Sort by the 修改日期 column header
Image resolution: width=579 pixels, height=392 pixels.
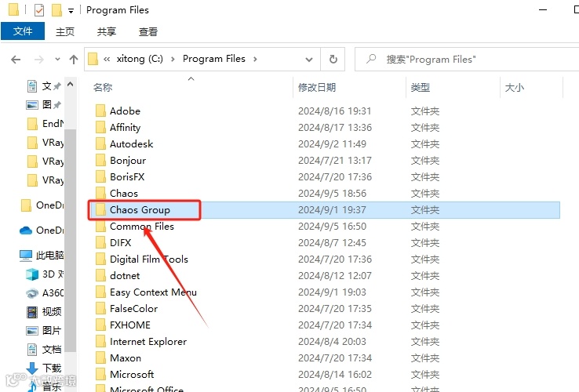point(317,88)
